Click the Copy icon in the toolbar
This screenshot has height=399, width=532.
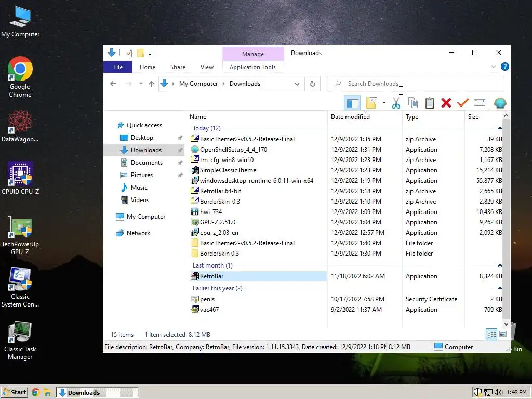(x=413, y=103)
